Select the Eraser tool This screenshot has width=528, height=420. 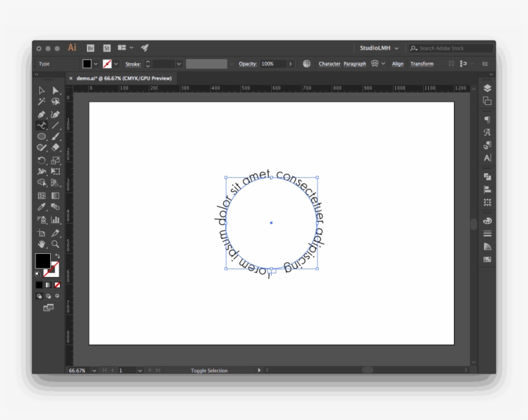coord(55,148)
